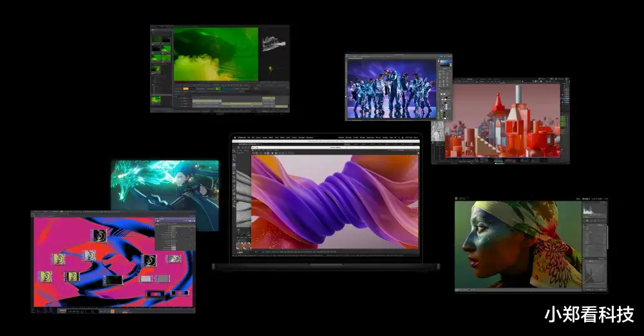
Task: Select the topmost black-and-white node in the node editor
Action: tap(100, 236)
